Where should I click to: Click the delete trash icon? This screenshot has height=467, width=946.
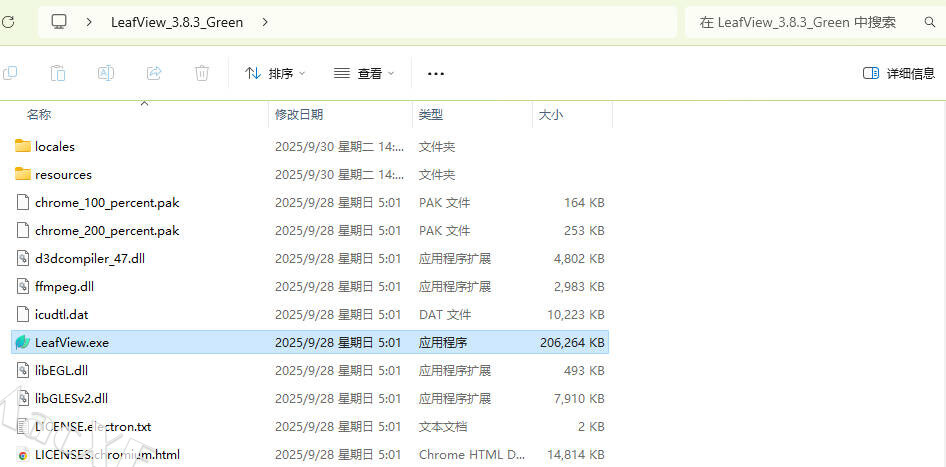(x=202, y=73)
